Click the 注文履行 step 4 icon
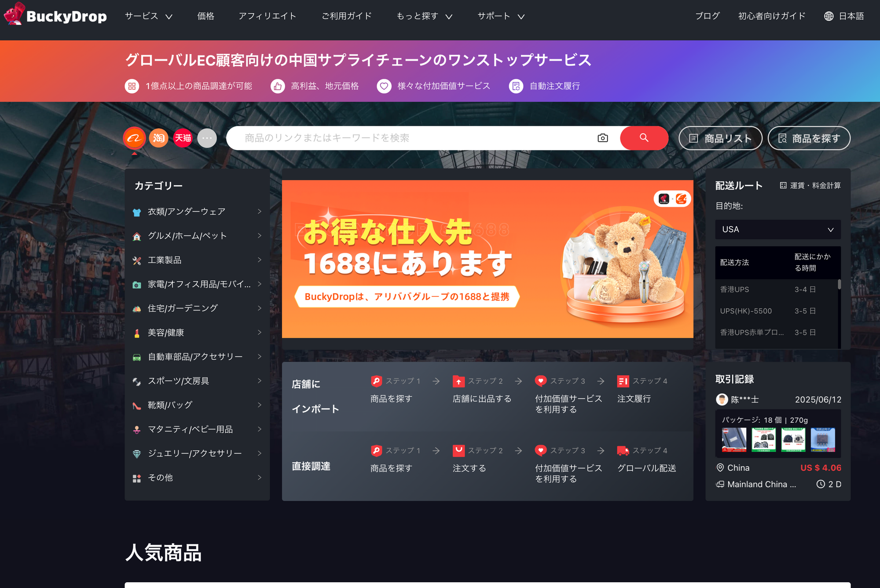 tap(623, 381)
